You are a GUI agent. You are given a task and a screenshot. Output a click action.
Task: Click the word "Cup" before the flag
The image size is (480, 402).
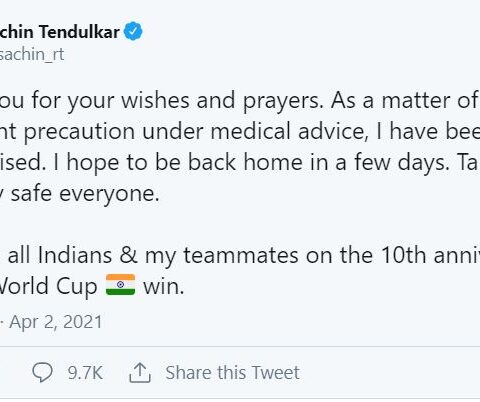tap(77, 286)
